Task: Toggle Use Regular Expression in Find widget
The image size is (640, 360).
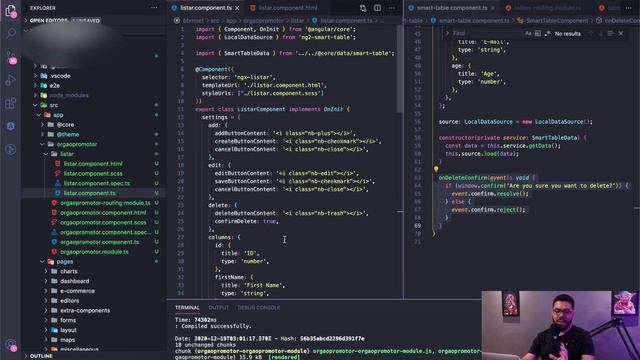Action: coord(547,33)
